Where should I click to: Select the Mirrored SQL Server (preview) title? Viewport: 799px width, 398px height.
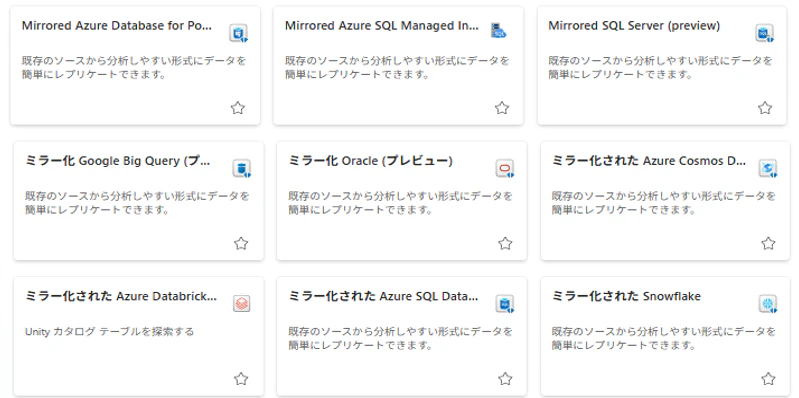[634, 26]
